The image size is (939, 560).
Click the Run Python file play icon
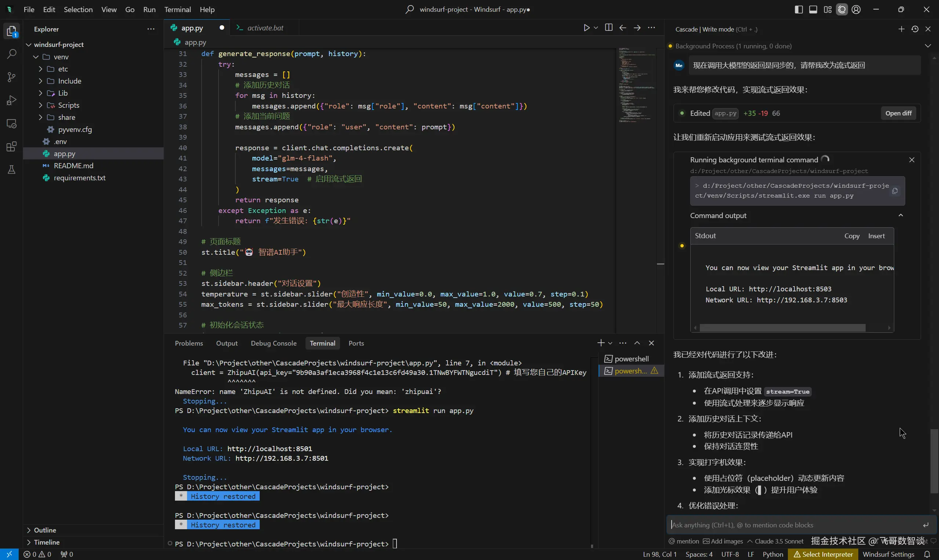[587, 28]
